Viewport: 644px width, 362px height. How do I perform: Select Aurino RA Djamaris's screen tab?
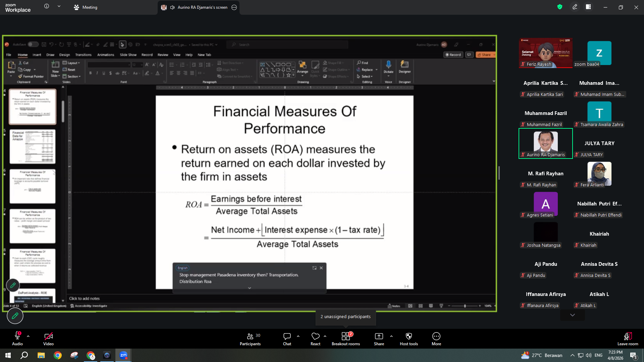[x=199, y=7]
